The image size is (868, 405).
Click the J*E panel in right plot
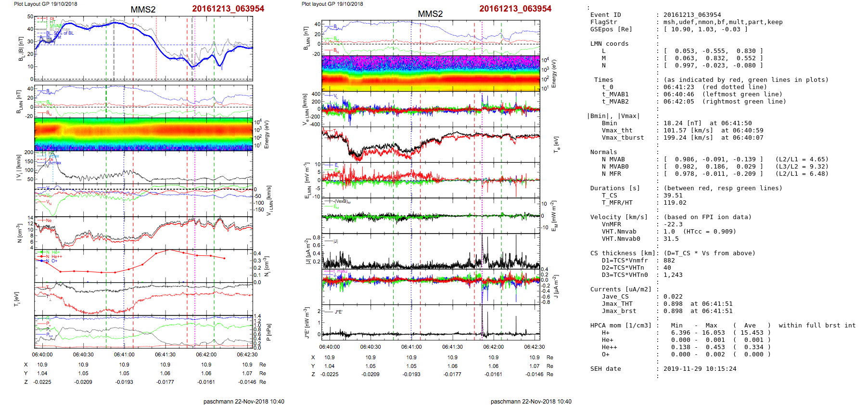click(431, 323)
